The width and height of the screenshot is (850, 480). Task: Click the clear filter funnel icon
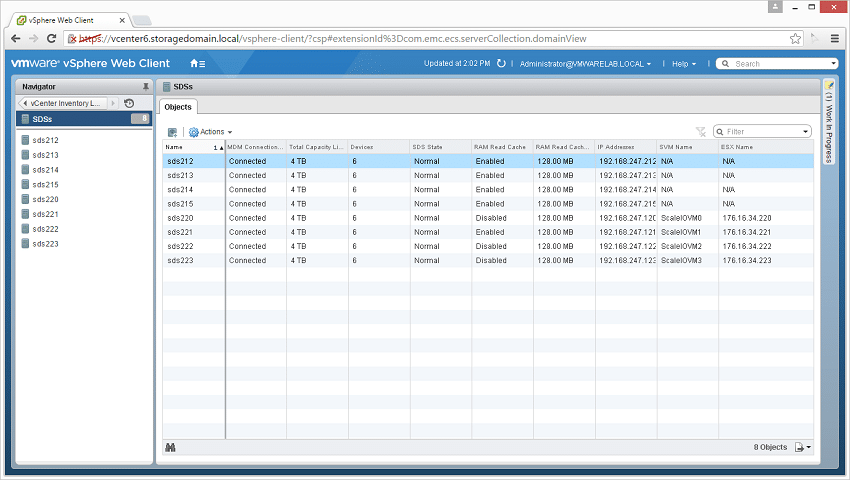click(700, 132)
